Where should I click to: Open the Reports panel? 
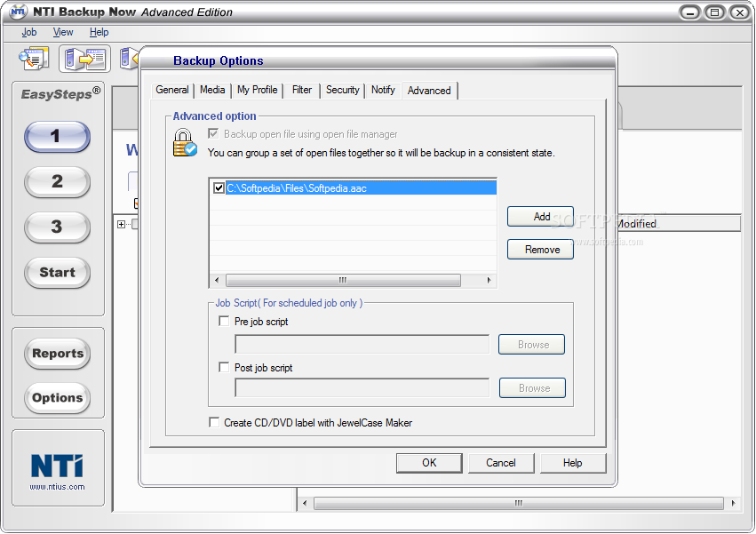58,353
